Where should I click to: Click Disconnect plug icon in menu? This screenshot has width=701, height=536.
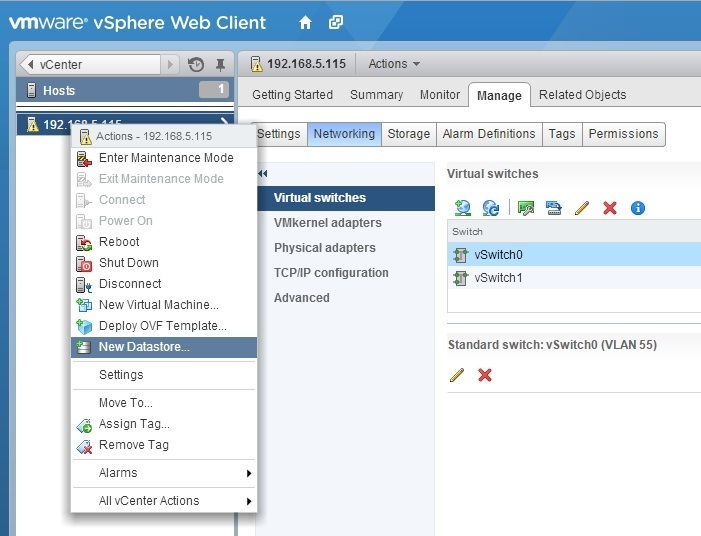coord(84,285)
